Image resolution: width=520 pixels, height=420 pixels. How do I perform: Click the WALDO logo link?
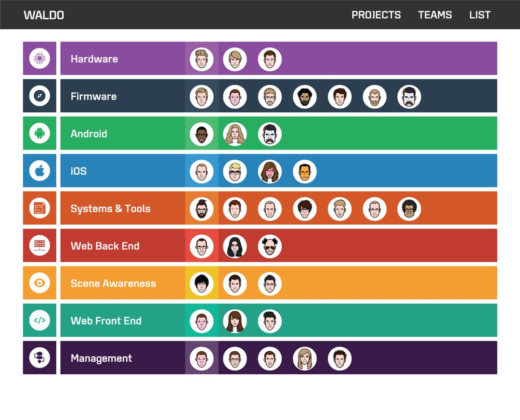point(44,15)
